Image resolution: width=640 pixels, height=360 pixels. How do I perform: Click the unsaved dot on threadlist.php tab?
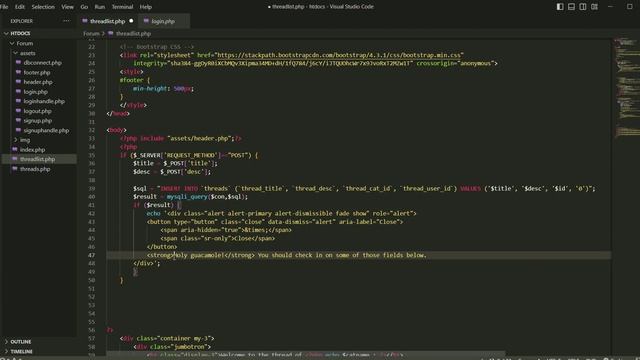pyautogui.click(x=131, y=21)
